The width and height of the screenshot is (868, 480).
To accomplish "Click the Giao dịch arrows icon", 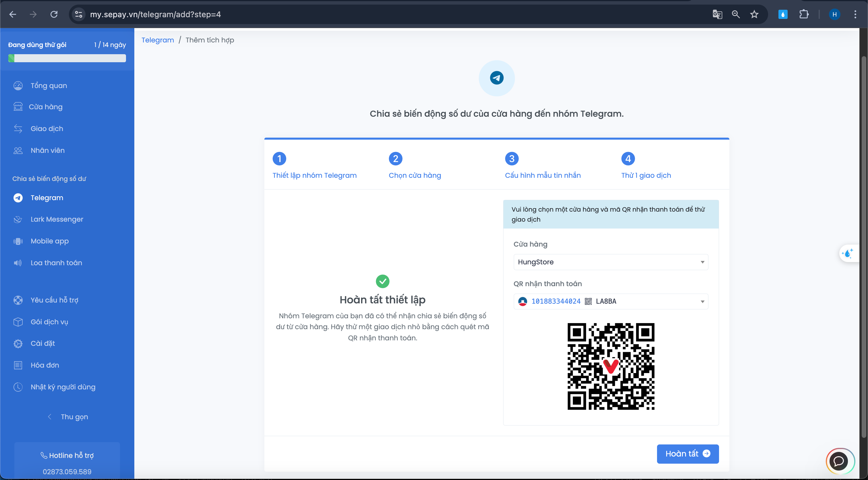I will point(18,128).
